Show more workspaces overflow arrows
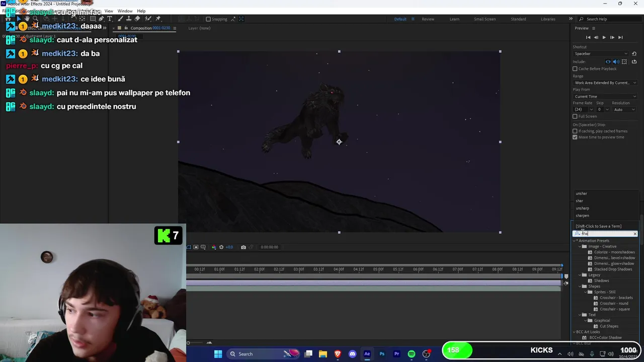 click(571, 19)
